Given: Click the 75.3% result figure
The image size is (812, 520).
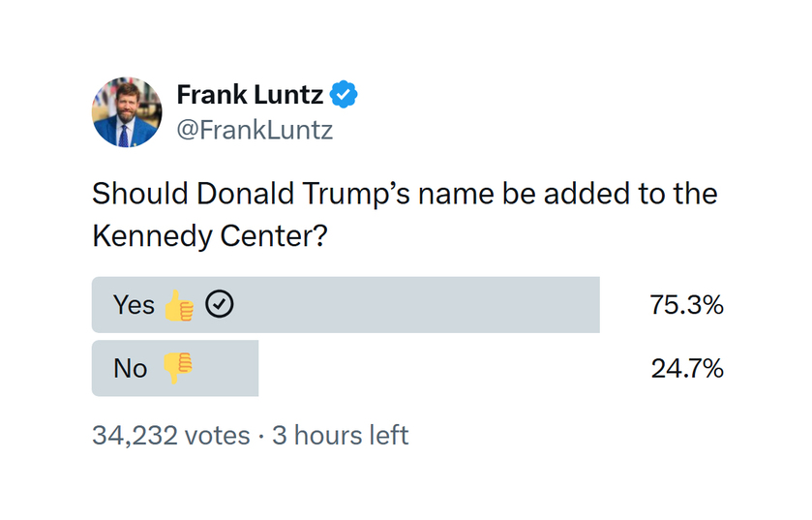Looking at the screenshot, I should tap(686, 305).
